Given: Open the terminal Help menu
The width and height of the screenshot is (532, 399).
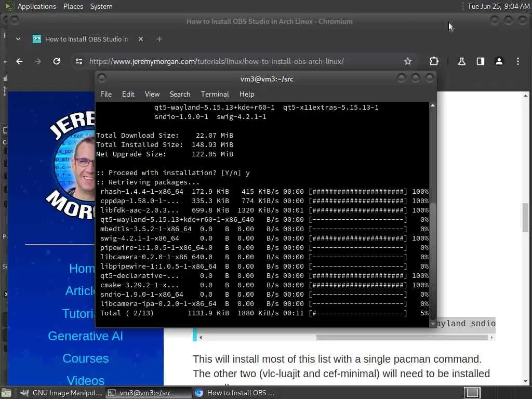Looking at the screenshot, I should coord(247,95).
